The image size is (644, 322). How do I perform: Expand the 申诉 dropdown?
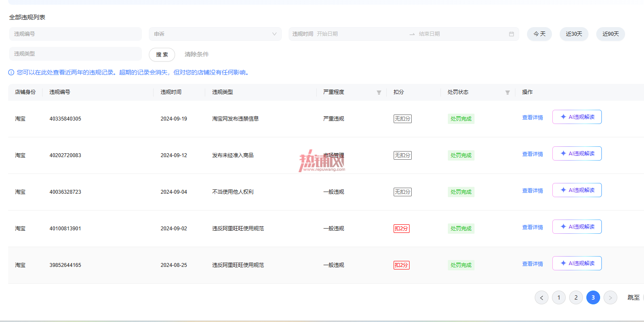pyautogui.click(x=215, y=34)
